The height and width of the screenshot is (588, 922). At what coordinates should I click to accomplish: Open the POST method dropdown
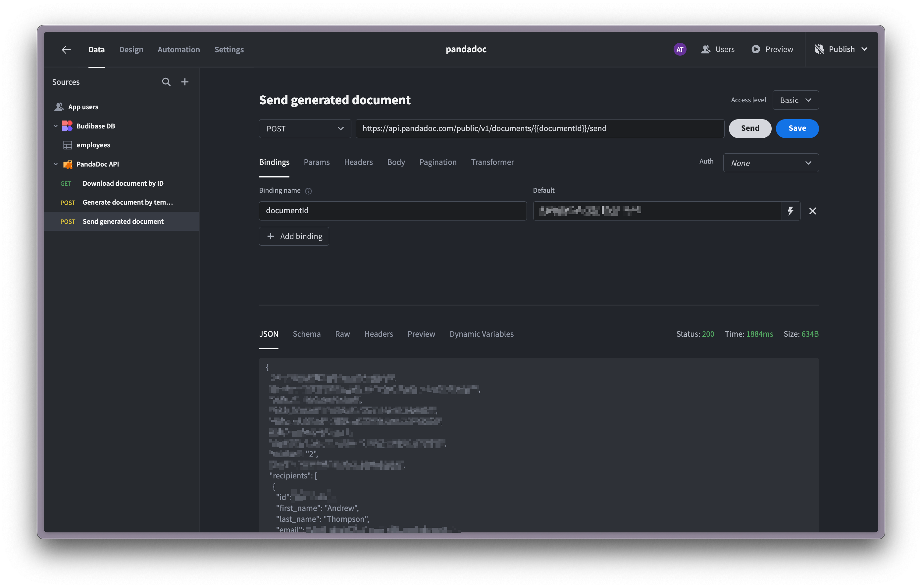pyautogui.click(x=305, y=128)
